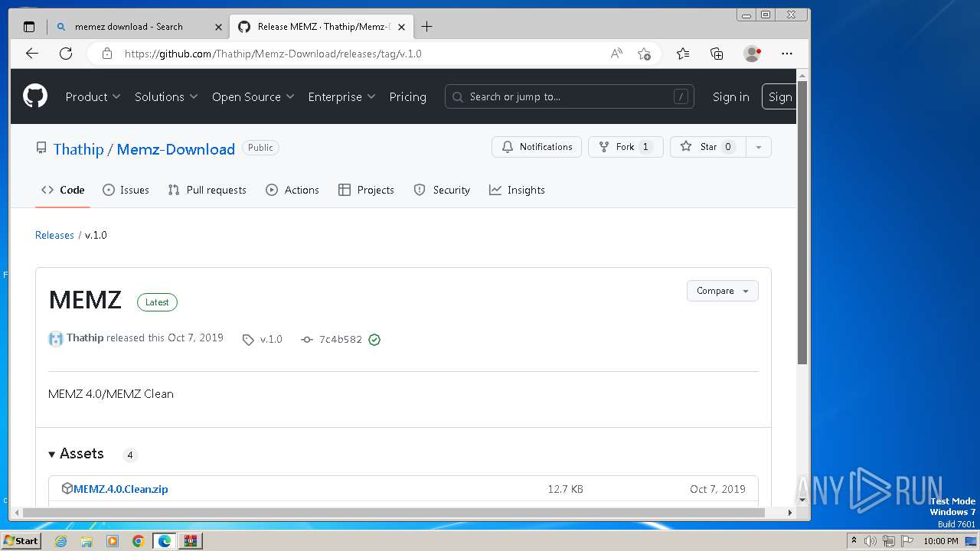Open the v.1.0 tag link
Image resolution: width=980 pixels, height=551 pixels.
tap(263, 339)
